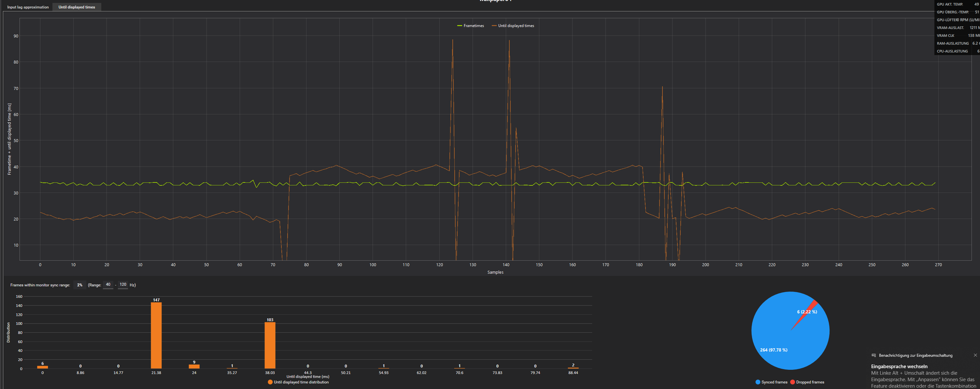
Task: Close the Eingabeumschaltung notification
Action: click(975, 355)
